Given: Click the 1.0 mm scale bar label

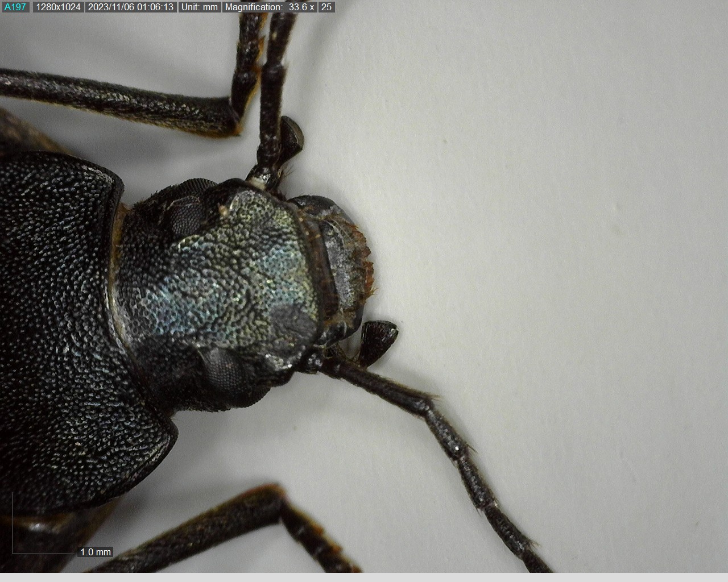Looking at the screenshot, I should 96,552.
